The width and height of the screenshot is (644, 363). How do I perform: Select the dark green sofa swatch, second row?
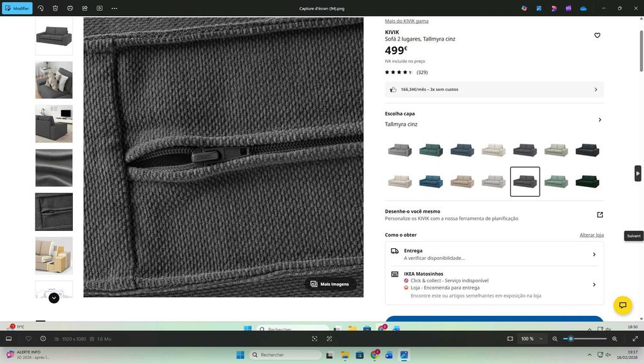587,182
